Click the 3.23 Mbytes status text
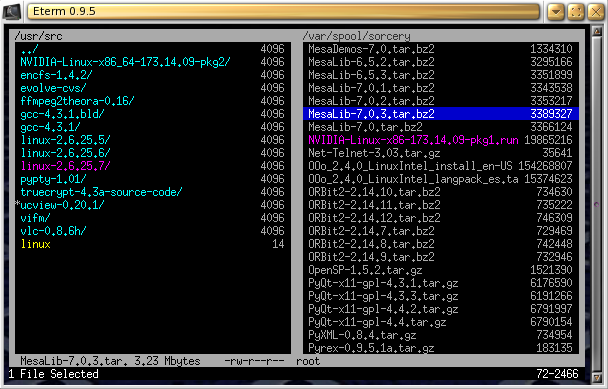The height and width of the screenshot is (389, 608). [x=168, y=361]
